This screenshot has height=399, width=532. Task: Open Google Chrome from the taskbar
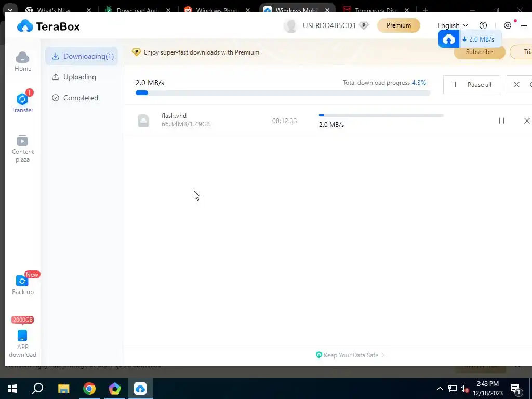(89, 389)
